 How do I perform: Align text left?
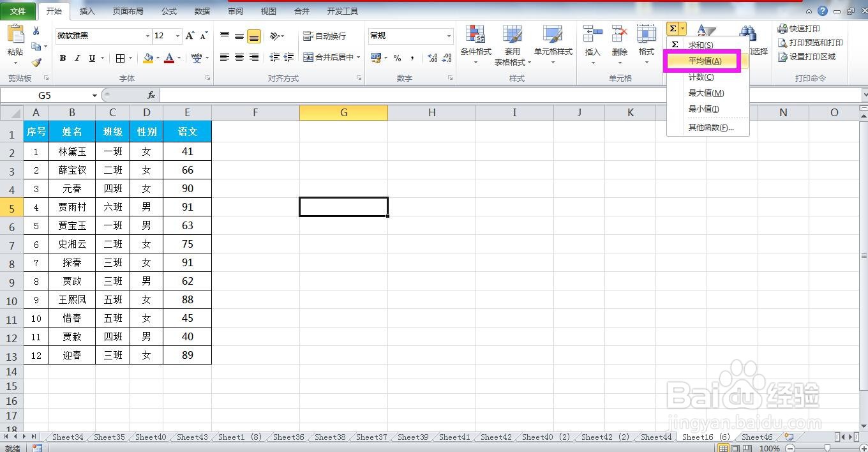click(x=225, y=57)
